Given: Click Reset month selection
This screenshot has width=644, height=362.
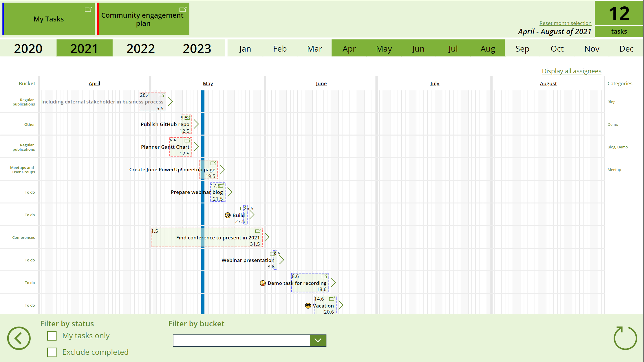Looking at the screenshot, I should pos(565,23).
